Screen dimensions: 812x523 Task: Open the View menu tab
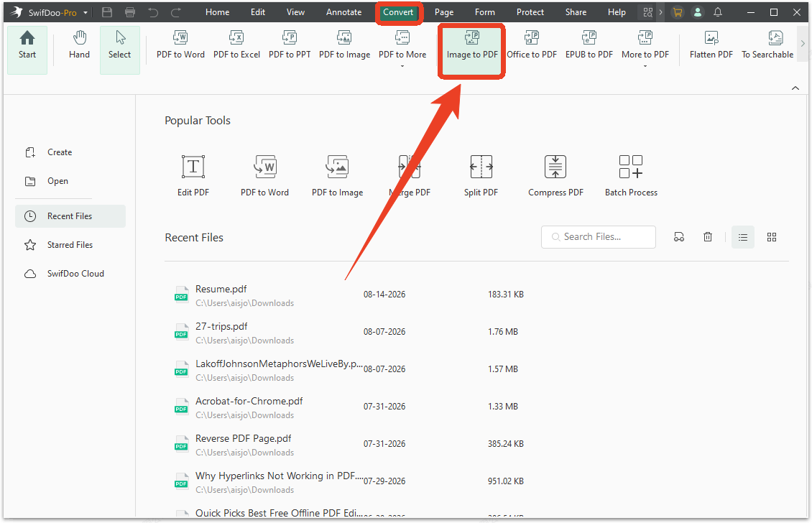(295, 12)
